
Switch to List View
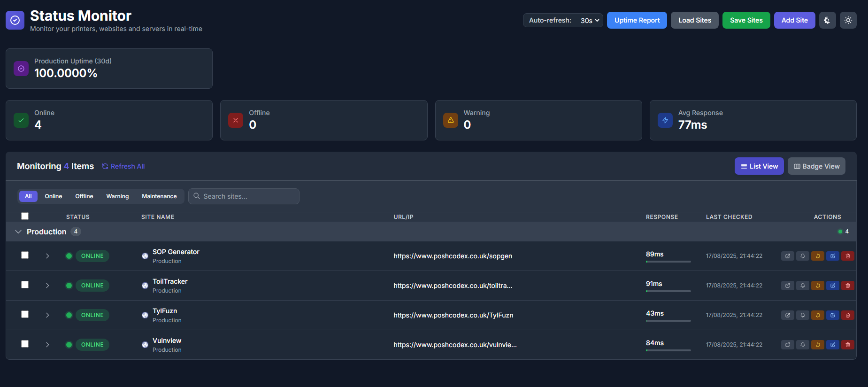pyautogui.click(x=759, y=166)
